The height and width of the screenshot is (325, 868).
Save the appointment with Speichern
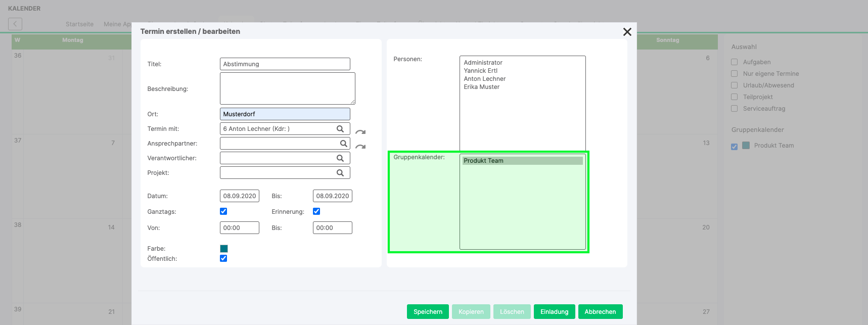tap(428, 312)
